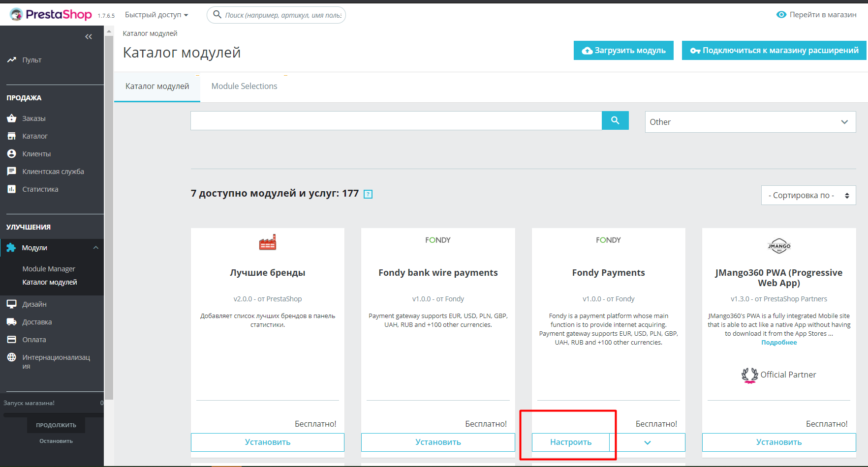
Task: Open Каталог модулей submenu item
Action: pos(50,282)
